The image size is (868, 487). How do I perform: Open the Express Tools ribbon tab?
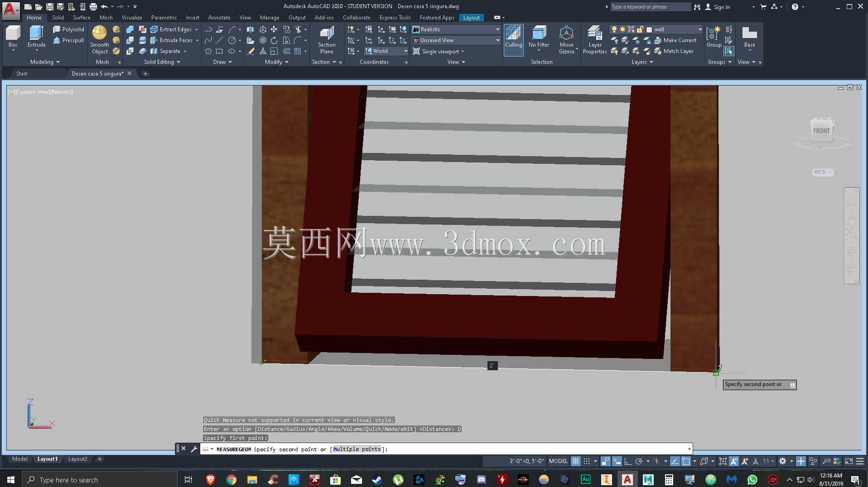point(395,18)
